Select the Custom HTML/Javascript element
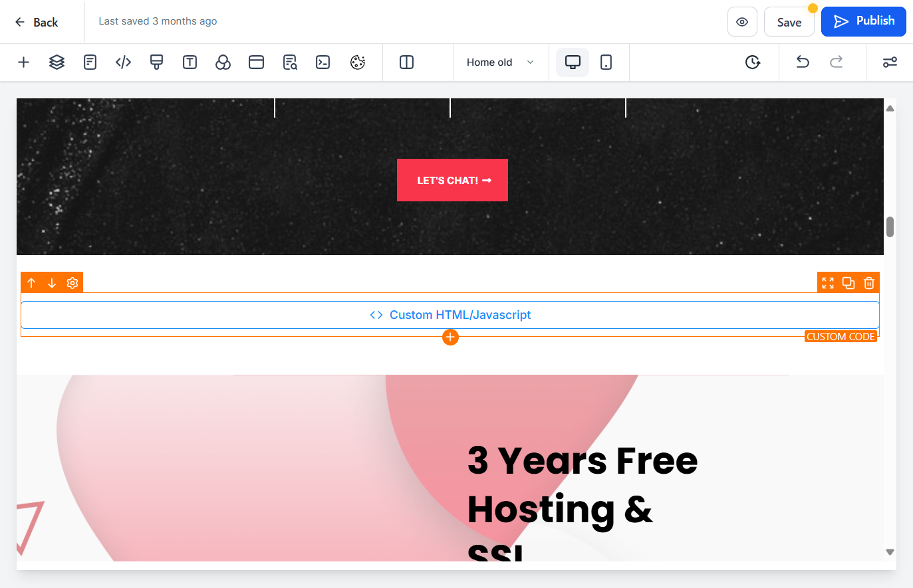 coord(450,315)
